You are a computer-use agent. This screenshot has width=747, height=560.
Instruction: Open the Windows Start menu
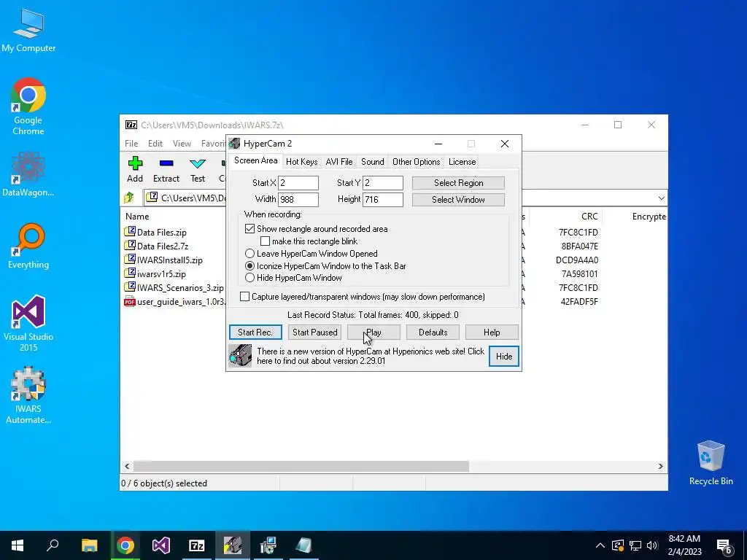[18, 545]
